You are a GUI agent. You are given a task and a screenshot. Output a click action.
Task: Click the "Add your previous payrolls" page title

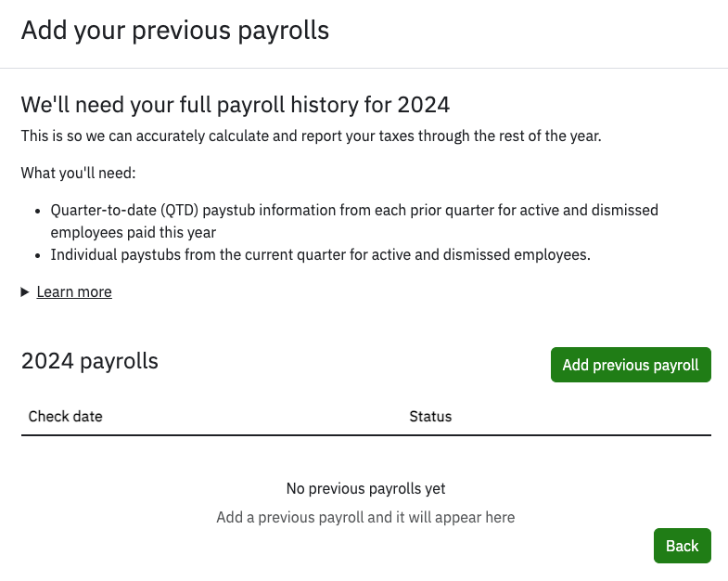(175, 31)
